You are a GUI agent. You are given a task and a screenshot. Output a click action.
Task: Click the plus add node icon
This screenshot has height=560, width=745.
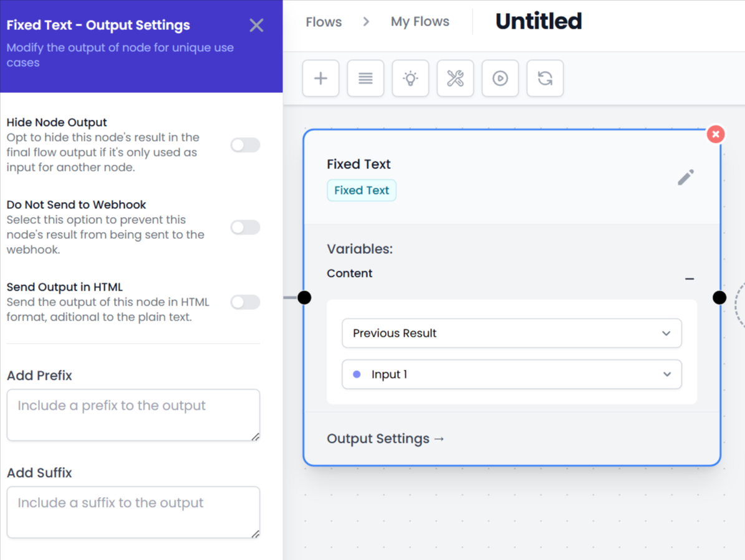[320, 79]
